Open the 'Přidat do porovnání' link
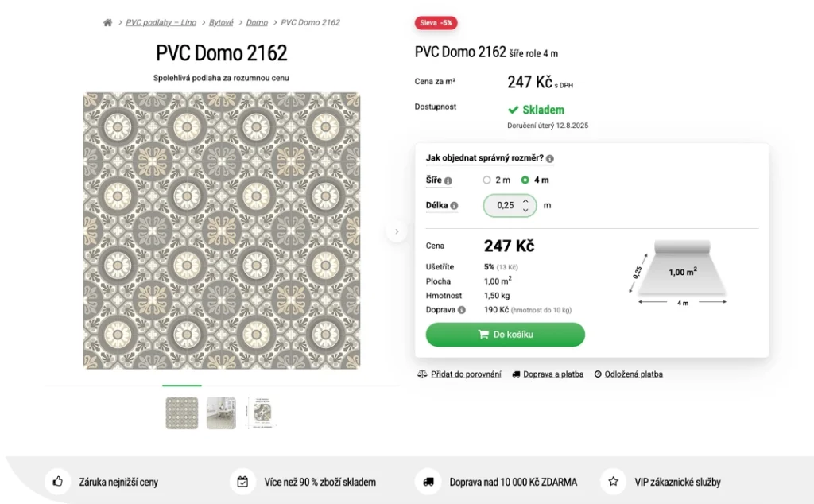814x504 pixels. (x=466, y=374)
